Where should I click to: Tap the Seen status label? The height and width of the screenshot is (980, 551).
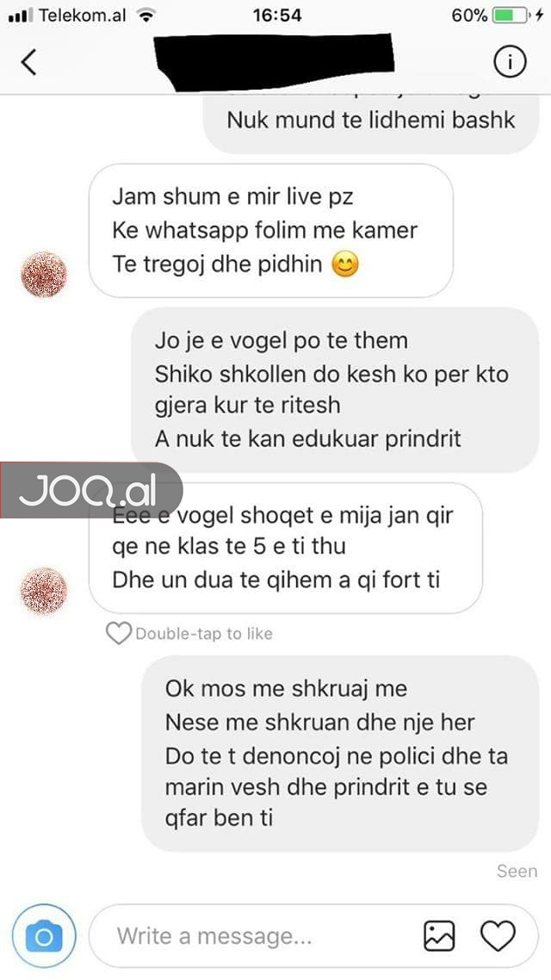517,871
